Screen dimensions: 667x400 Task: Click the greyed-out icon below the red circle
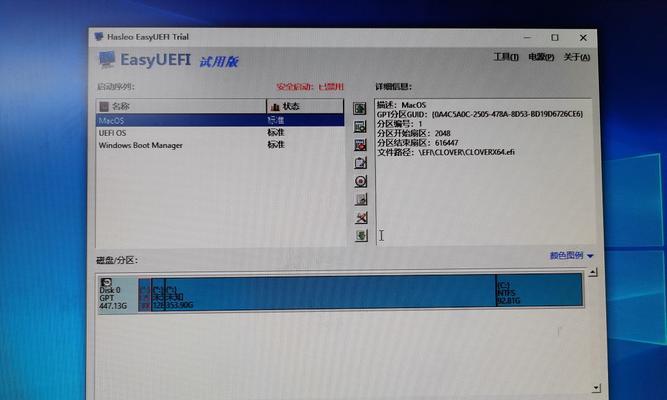point(361,199)
